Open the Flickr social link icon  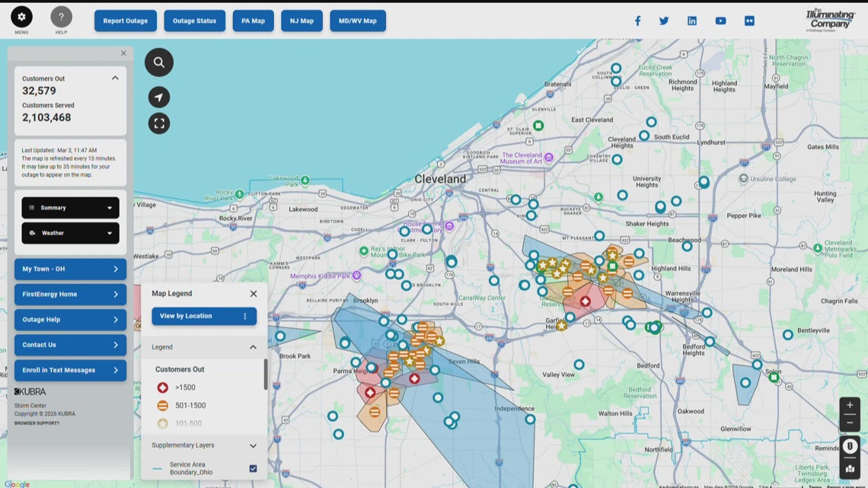coord(749,21)
